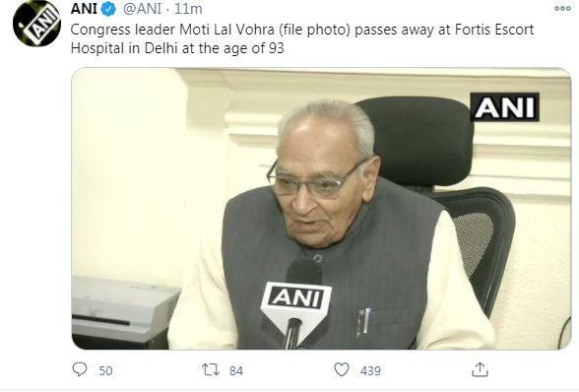The height and width of the screenshot is (392, 579).
Task: Click the ANI watermark on the photo
Action: coord(504,107)
